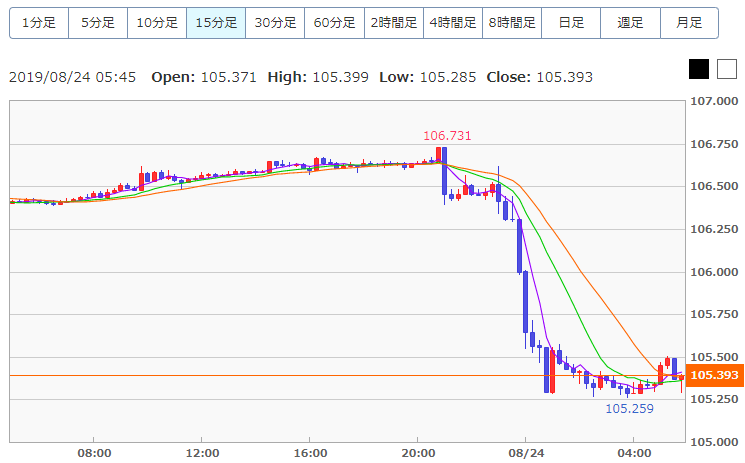Show the daily 日足 chart
The width and height of the screenshot is (745, 463).
pyautogui.click(x=571, y=22)
